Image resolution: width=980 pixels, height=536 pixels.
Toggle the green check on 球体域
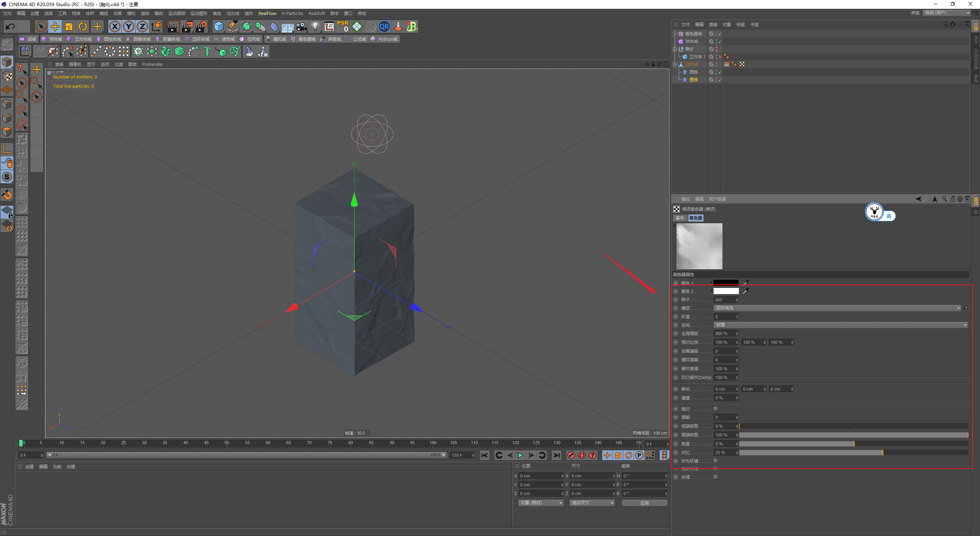tap(720, 41)
